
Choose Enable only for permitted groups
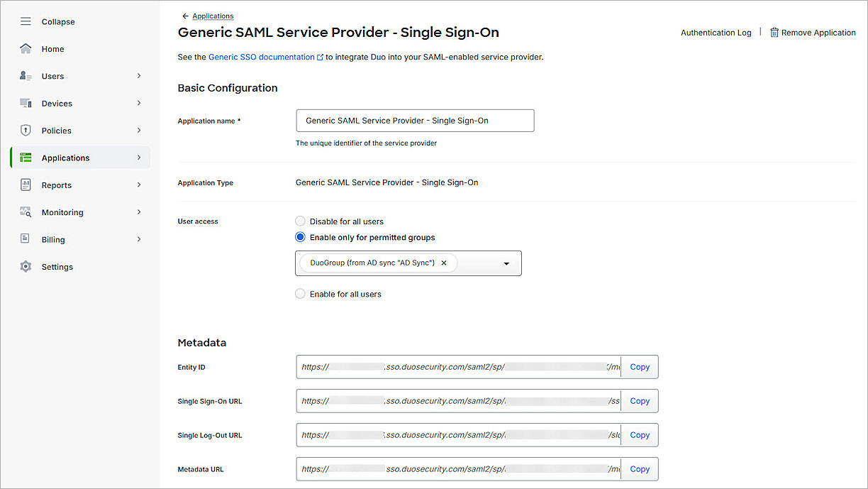coord(300,237)
